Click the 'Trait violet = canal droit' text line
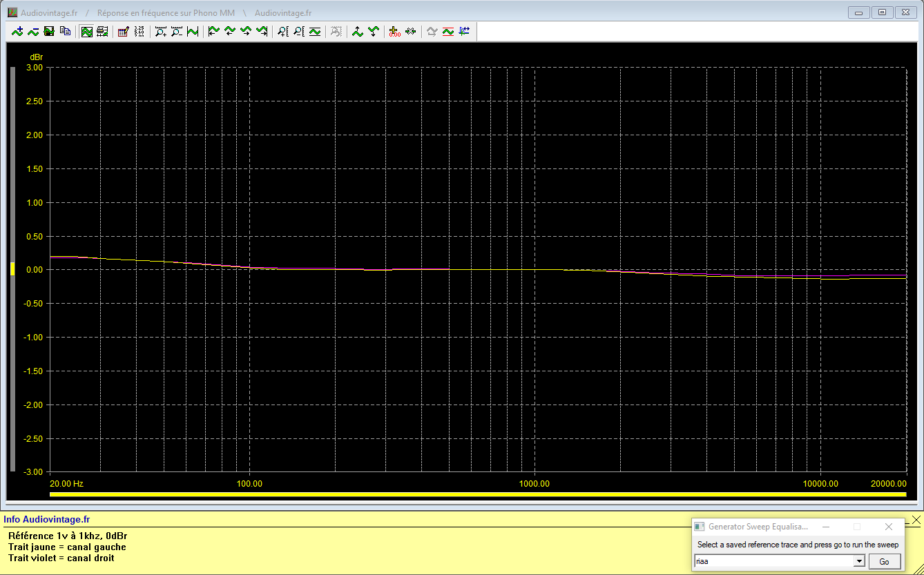924x575 pixels. pyautogui.click(x=61, y=558)
